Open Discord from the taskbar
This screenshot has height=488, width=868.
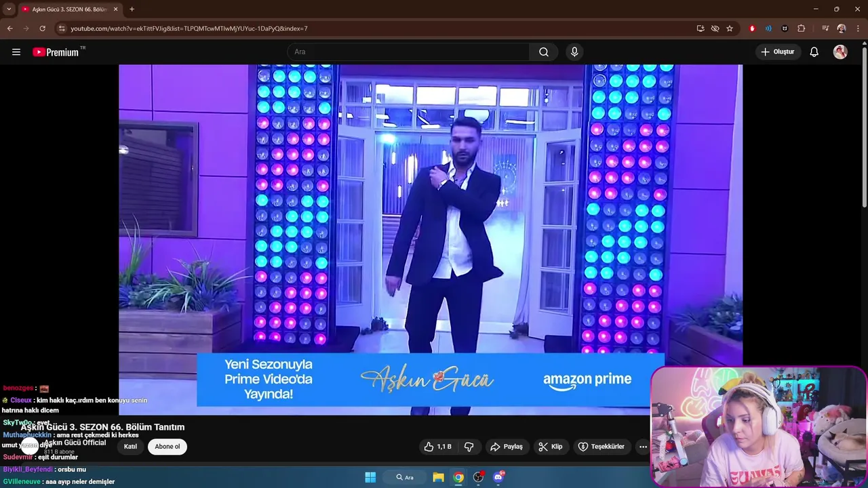[x=498, y=477]
